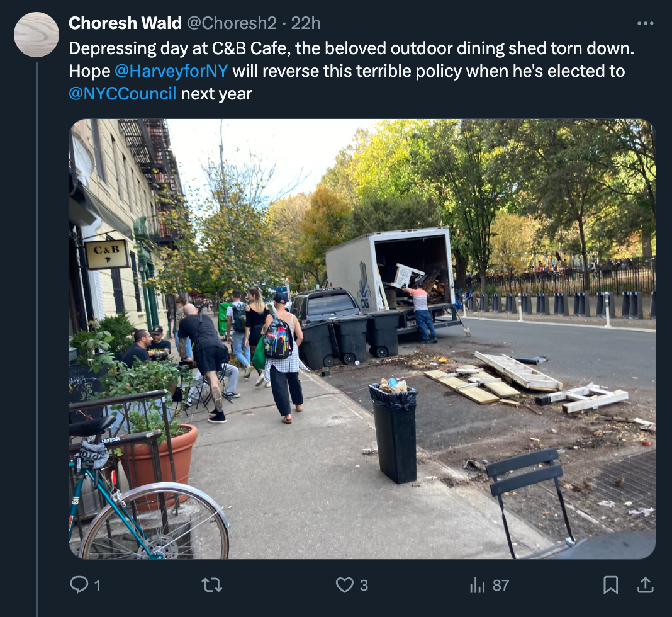
Task: Open the @NYCCouncil mention link
Action: (x=122, y=94)
